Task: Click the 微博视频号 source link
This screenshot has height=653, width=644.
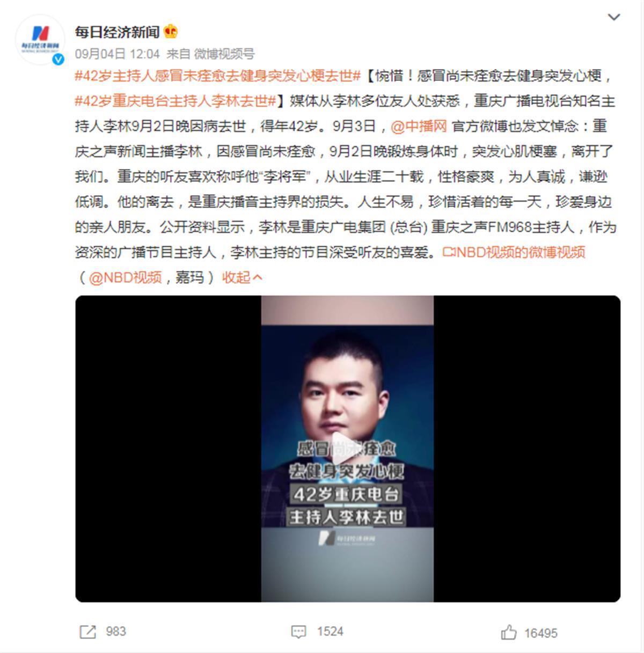Action: click(x=224, y=54)
